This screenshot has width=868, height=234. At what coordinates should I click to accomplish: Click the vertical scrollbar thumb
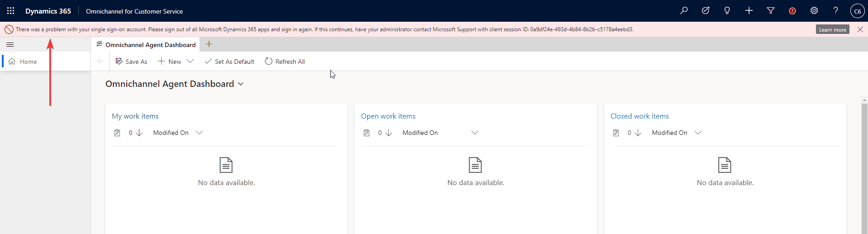(x=864, y=167)
